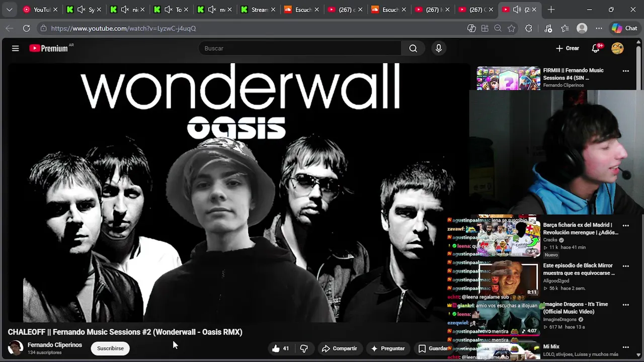Open FIRMIII Fernando Music Sessions #4 thumbnail

[x=508, y=78]
